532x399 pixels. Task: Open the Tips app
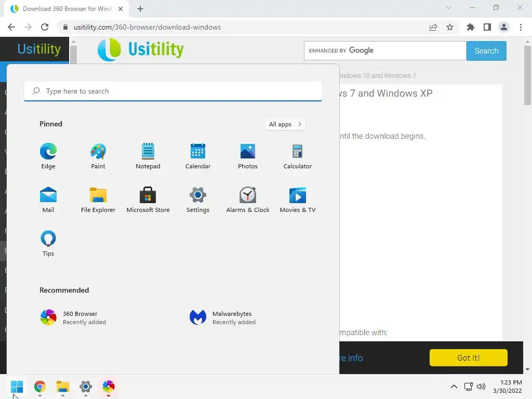[48, 243]
